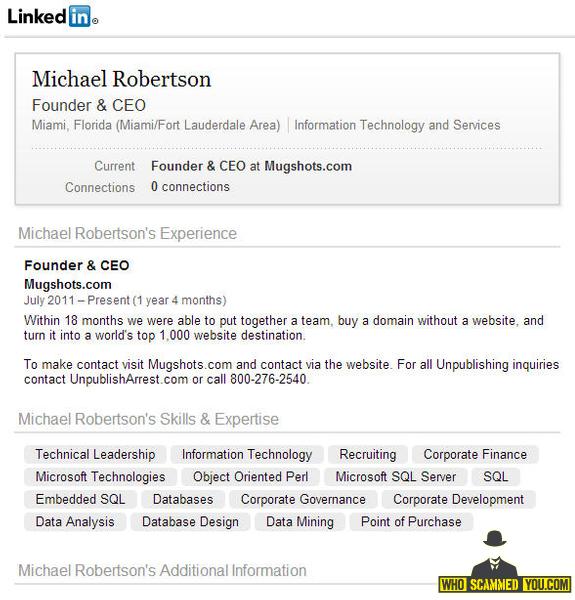The image size is (575, 600).
Task: Open the Microsoft Technologies skill tag
Action: tap(100, 477)
